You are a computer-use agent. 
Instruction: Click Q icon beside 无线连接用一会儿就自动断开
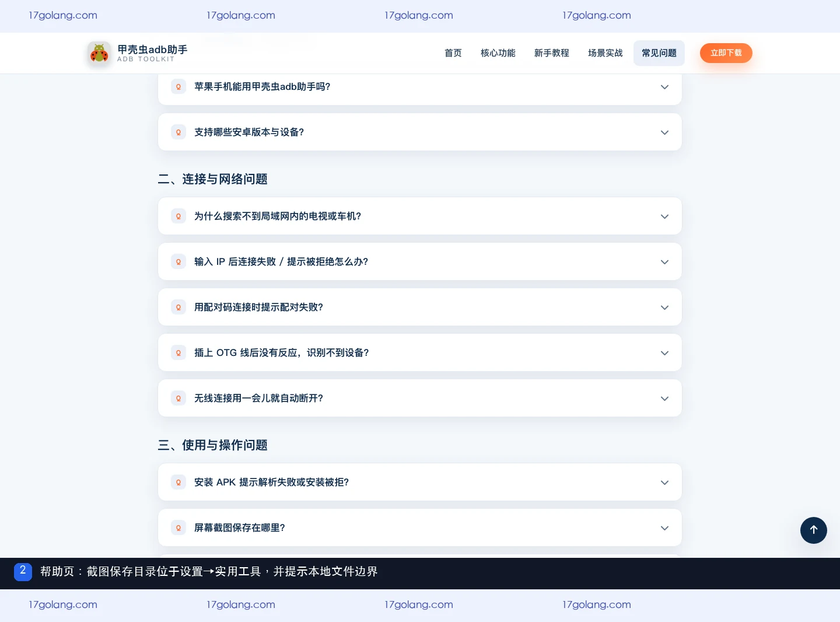point(178,398)
